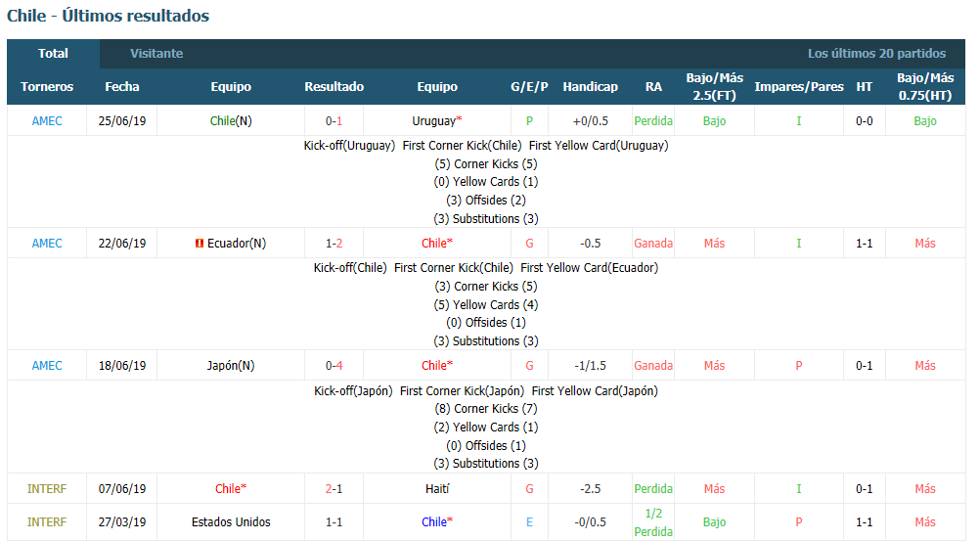Open INTERF tournament link dated 07/06/19
Screen dimensions: 980x541
47,489
